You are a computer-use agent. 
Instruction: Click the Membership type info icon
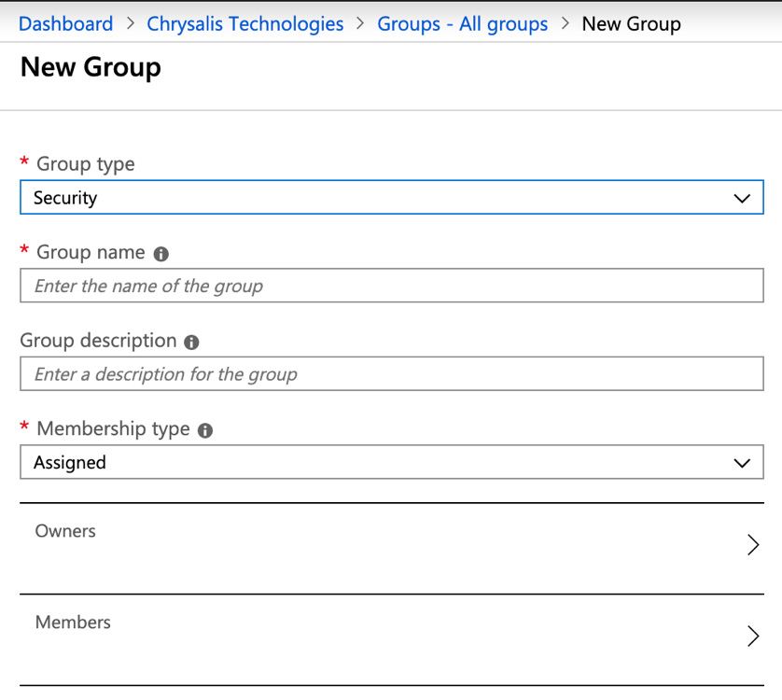coord(205,430)
